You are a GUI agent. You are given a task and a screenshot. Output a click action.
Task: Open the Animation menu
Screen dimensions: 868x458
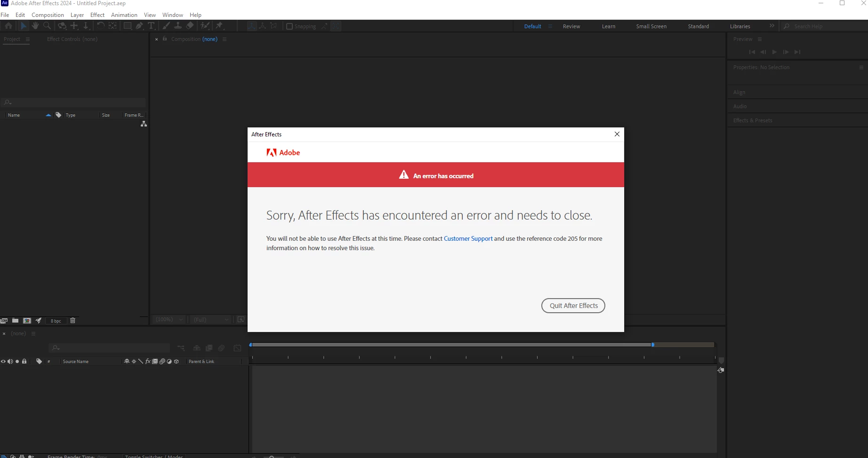pos(124,15)
